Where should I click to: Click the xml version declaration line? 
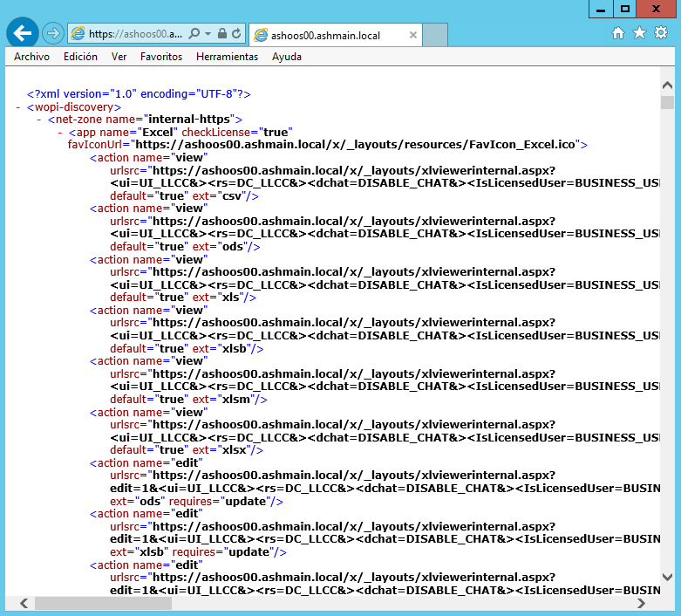coord(139,94)
